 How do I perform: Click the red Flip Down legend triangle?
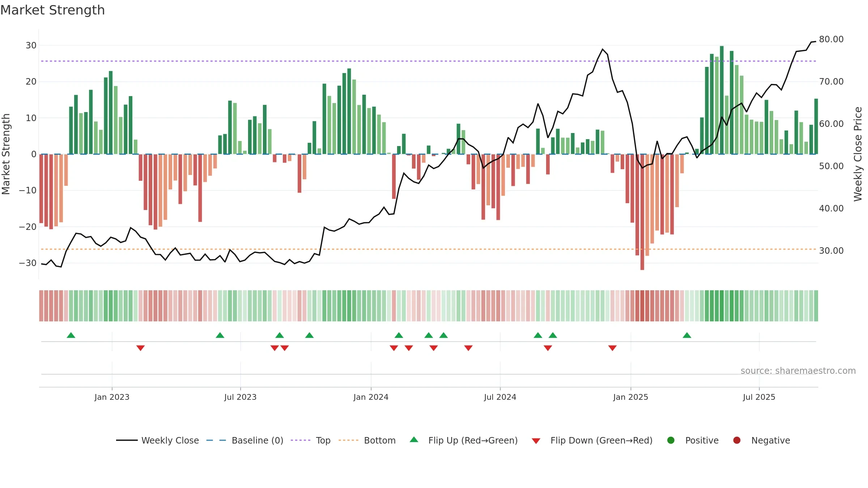coord(536,441)
